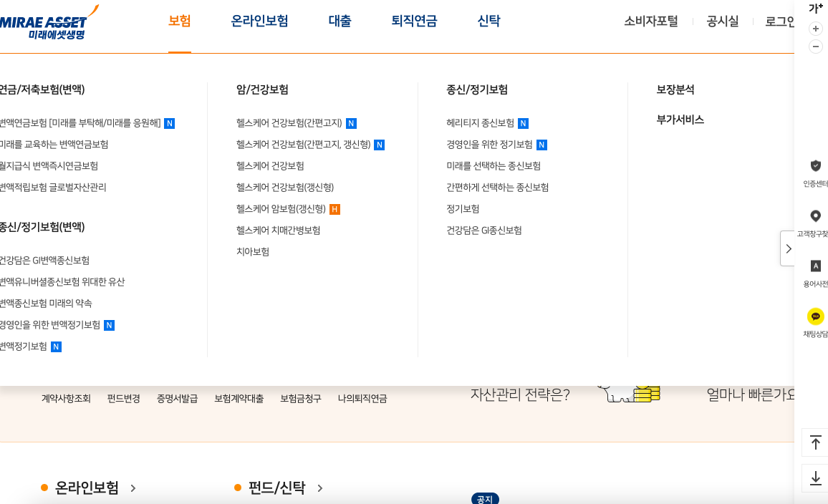Jump to page top arrow icon
The height and width of the screenshot is (504, 828).
pos(815,442)
